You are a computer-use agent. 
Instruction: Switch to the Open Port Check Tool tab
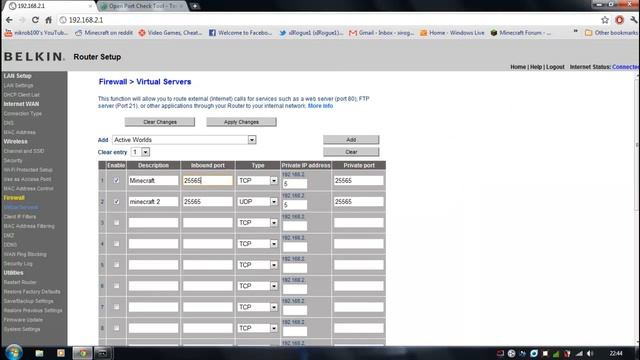pyautogui.click(x=142, y=6)
